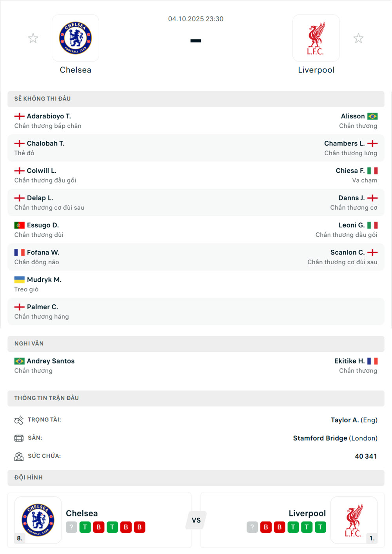Image resolution: width=392 pixels, height=554 pixels.
Task: Click the Chelsea crest in the match header
Action: coord(75,38)
